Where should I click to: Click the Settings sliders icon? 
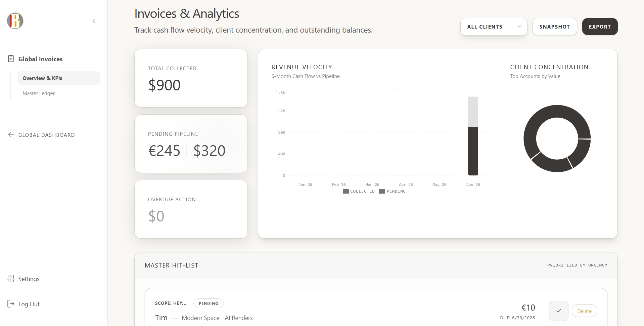pos(11,279)
